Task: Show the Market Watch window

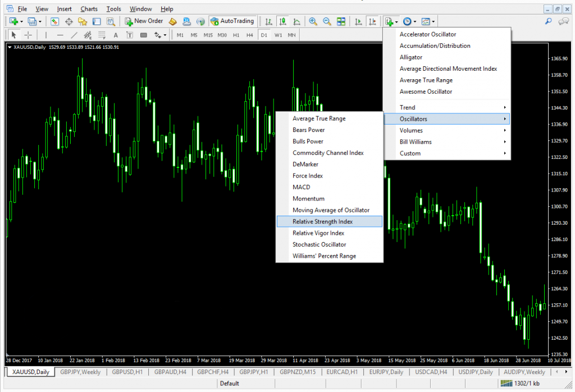Action: click(54, 21)
